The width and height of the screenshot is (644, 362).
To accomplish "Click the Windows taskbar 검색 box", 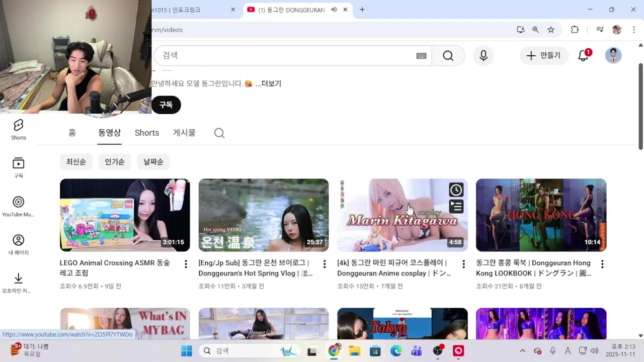I will [250, 351].
